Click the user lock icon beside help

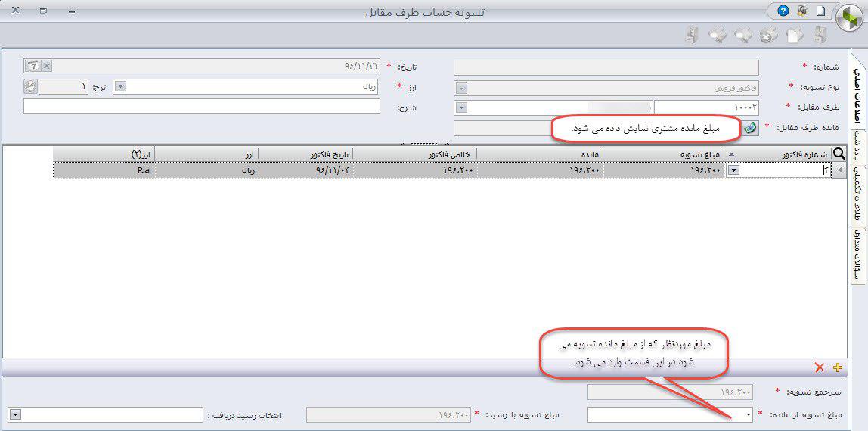pos(801,11)
